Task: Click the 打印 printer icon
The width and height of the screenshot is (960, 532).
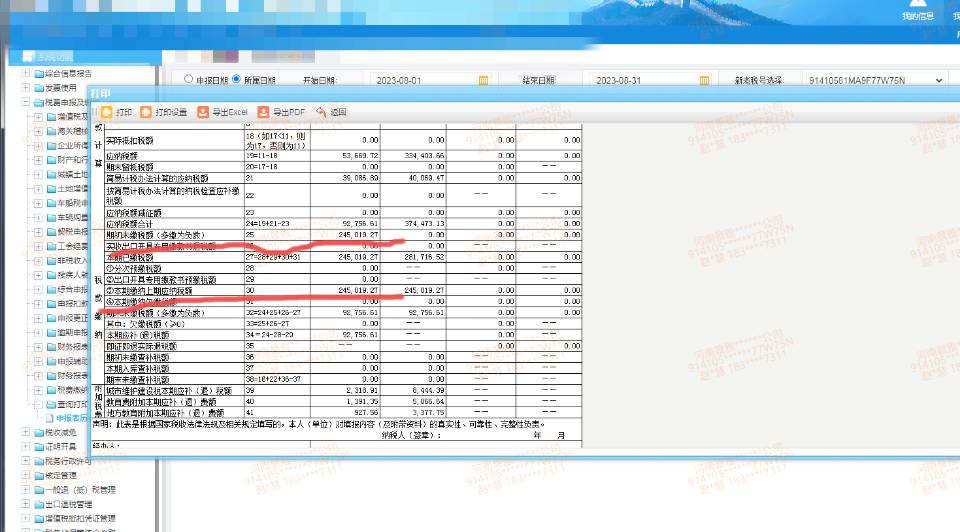Action: coord(106,113)
